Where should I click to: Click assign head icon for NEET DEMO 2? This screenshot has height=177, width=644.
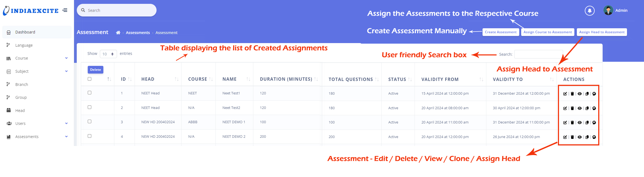[x=594, y=137]
